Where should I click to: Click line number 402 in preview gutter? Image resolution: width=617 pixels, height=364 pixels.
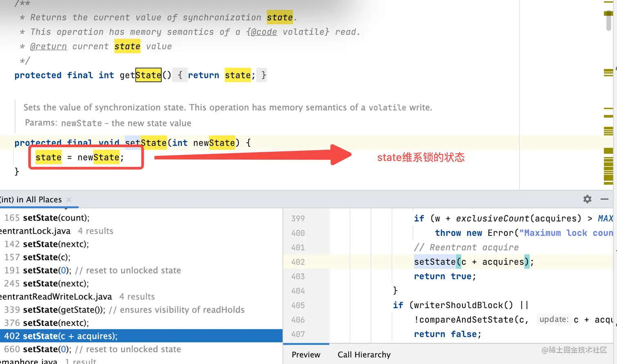click(x=298, y=262)
